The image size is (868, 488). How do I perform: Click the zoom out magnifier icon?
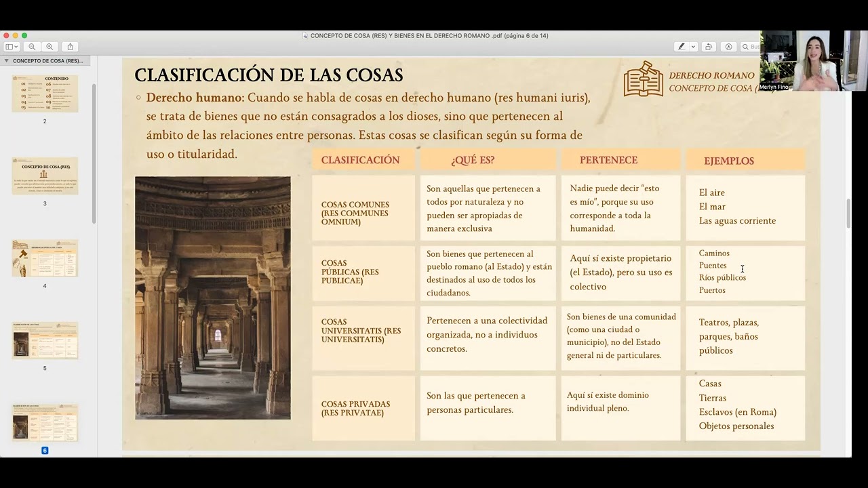[x=32, y=47]
